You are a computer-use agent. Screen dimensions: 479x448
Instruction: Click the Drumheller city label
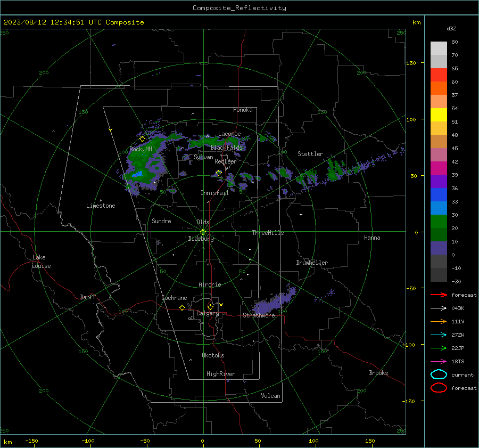click(x=312, y=263)
